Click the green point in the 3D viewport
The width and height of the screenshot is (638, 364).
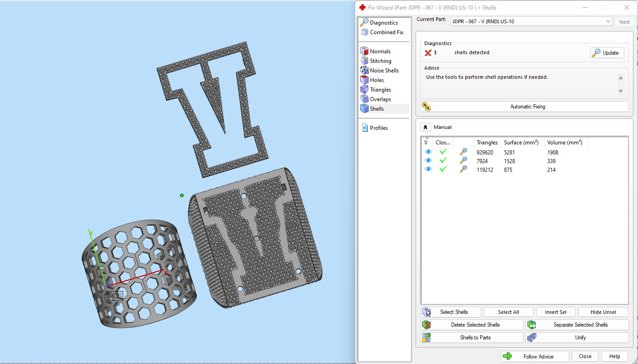182,195
